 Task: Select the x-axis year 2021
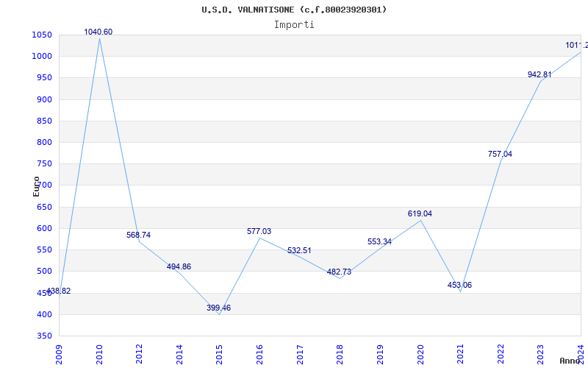[x=460, y=355]
